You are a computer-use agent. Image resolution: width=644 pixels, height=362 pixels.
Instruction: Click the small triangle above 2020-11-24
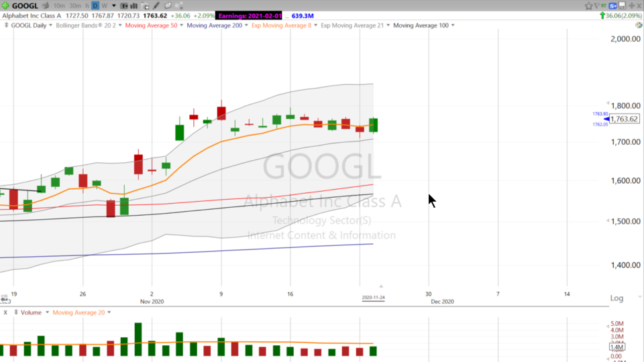(381, 286)
